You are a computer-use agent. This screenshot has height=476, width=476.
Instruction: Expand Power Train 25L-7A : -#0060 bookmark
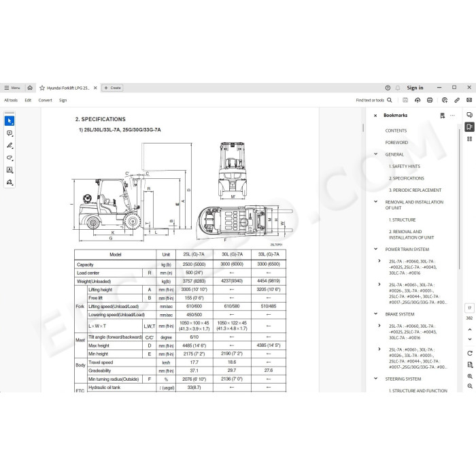(379, 260)
